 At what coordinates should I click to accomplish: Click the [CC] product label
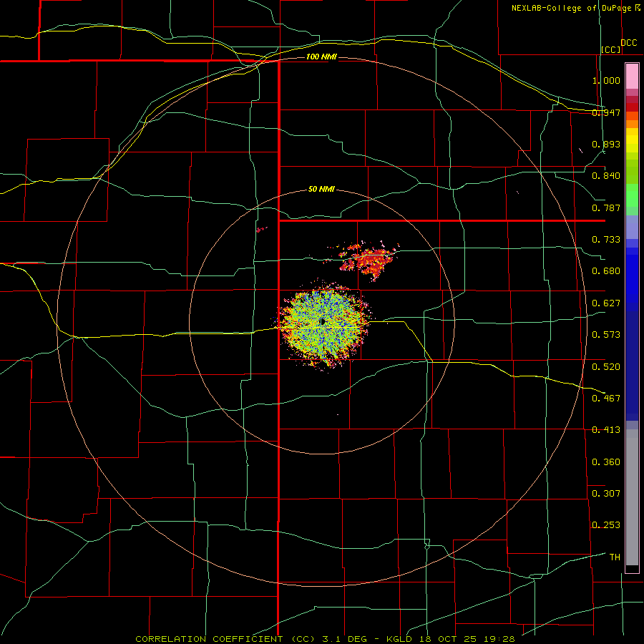pos(611,49)
